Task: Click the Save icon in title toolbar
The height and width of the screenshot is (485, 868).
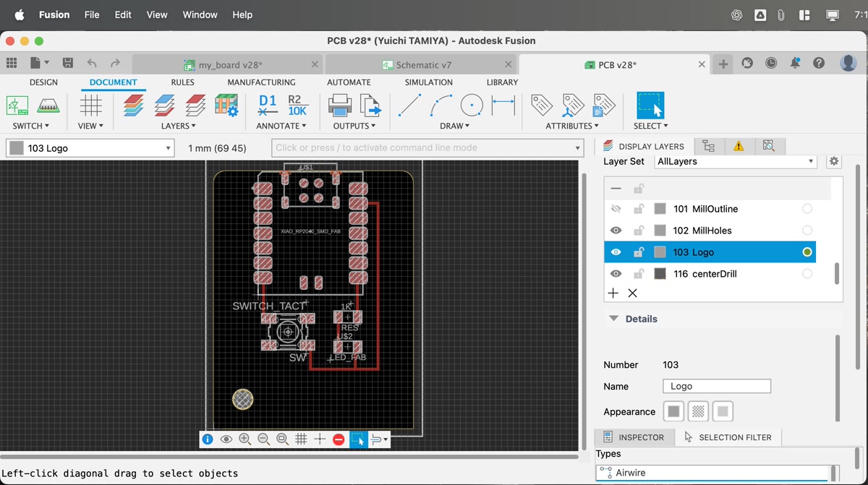Action: point(67,64)
